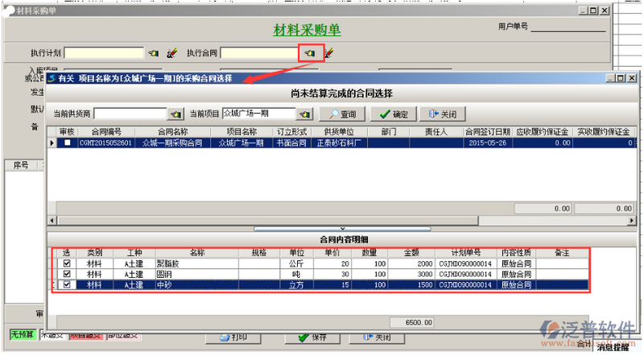Click the 执行合同 lookup icon
The height and width of the screenshot is (356, 644).
pos(310,53)
